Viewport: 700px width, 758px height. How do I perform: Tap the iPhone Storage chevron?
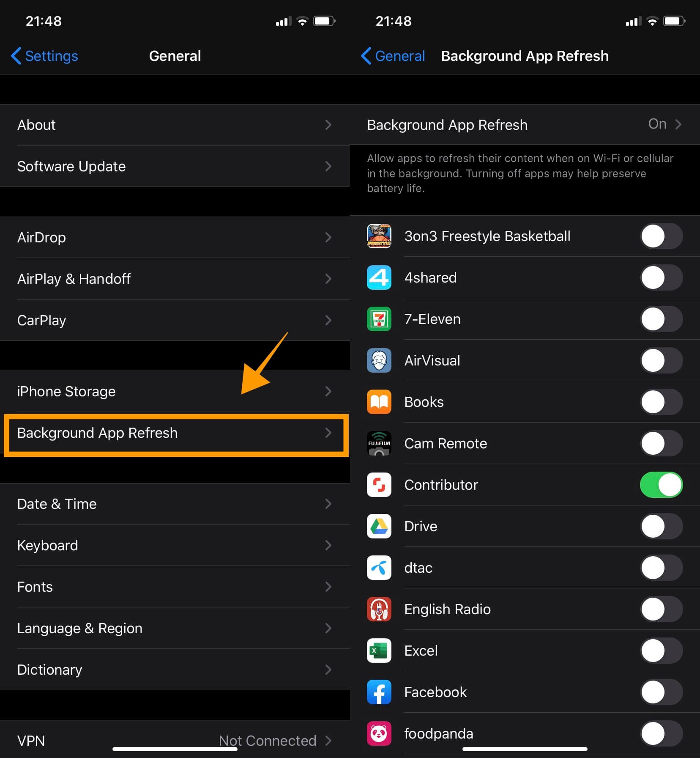(x=328, y=391)
